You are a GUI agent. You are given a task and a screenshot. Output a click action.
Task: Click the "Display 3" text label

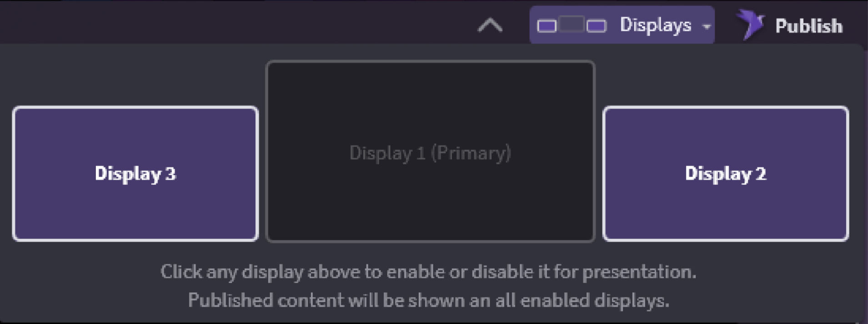point(135,173)
